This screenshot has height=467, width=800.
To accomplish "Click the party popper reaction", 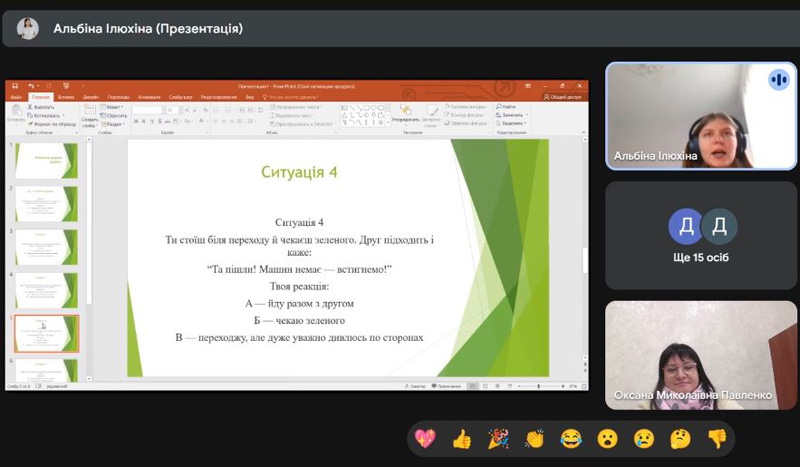I will [497, 438].
